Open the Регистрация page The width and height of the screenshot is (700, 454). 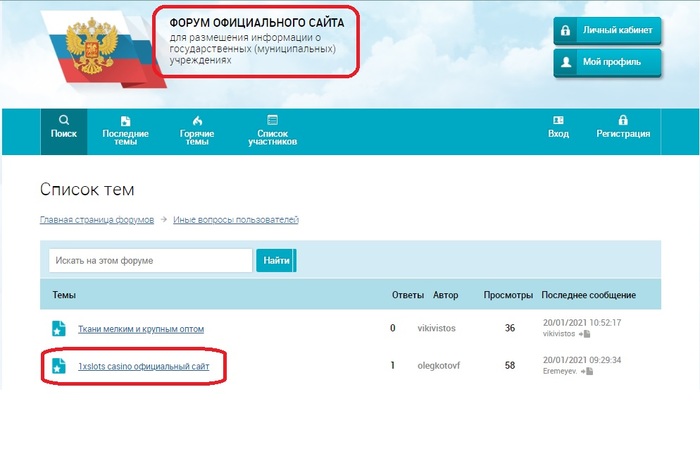[623, 120]
